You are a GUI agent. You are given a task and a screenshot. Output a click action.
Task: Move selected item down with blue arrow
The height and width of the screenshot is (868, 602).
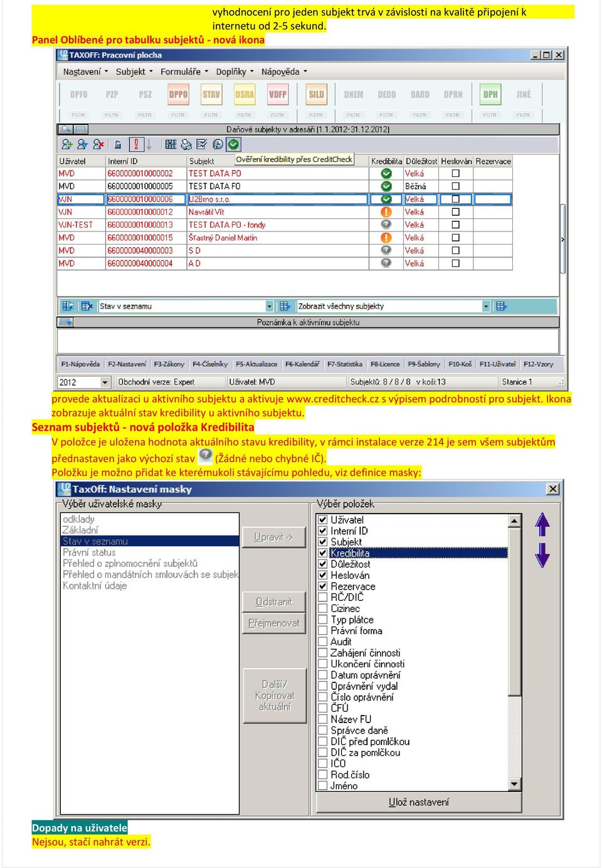542,555
